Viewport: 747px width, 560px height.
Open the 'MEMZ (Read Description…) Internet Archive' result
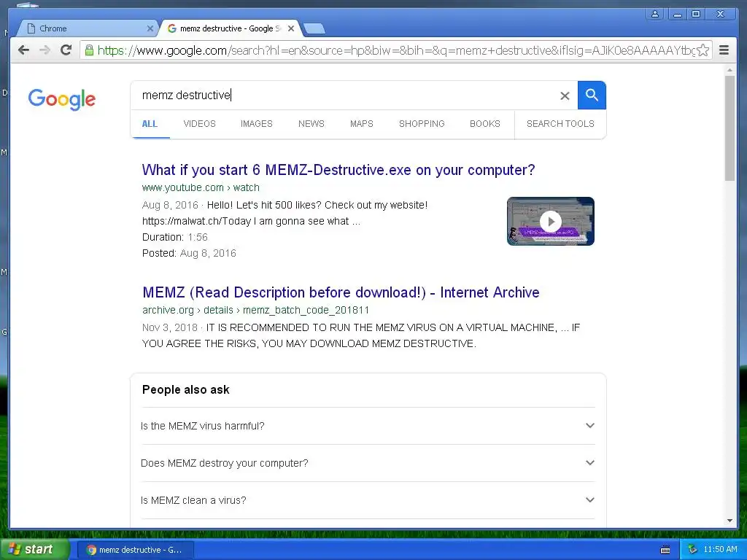341,292
